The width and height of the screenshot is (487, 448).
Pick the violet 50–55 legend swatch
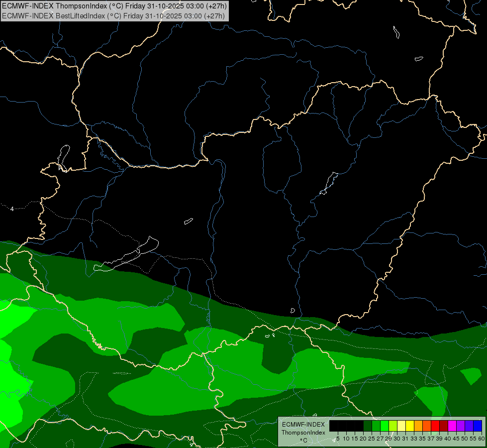pos(469,426)
